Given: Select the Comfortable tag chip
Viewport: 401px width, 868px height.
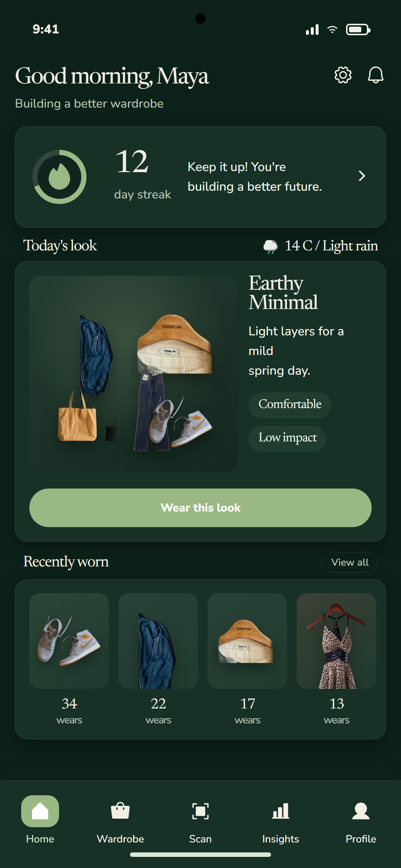Looking at the screenshot, I should tap(290, 405).
